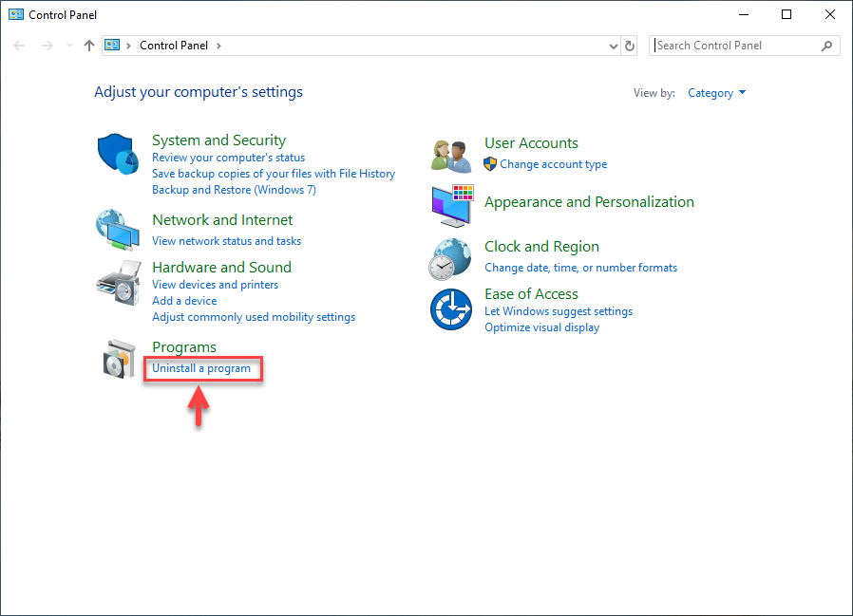Maximize the Control Panel window
This screenshot has width=853, height=616.
coord(787,14)
